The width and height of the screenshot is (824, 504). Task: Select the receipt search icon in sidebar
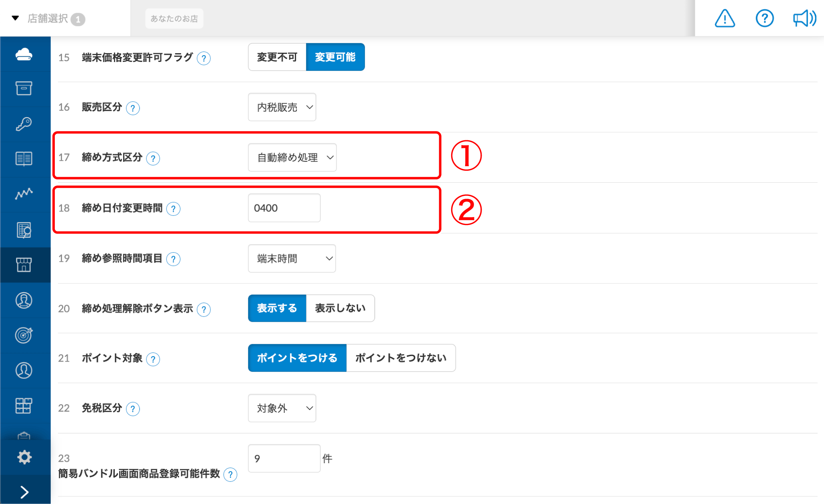click(25, 230)
